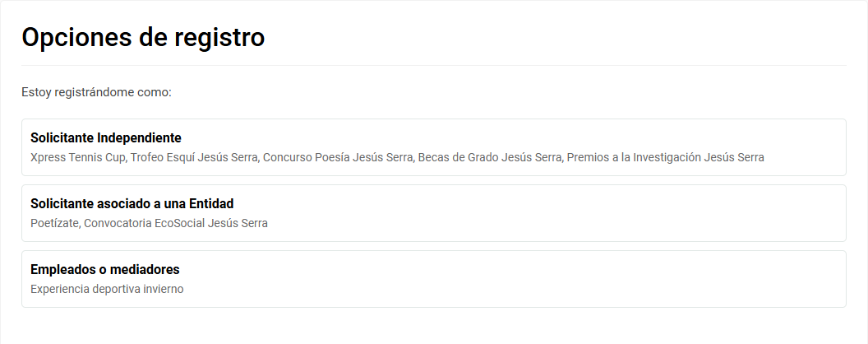
Task: Click the Poetízate program text
Action: click(x=55, y=223)
